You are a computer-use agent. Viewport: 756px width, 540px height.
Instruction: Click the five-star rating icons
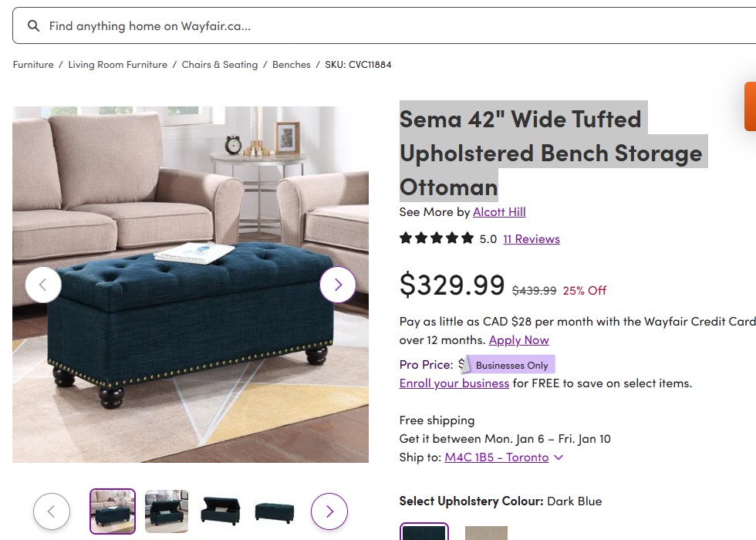(x=437, y=238)
